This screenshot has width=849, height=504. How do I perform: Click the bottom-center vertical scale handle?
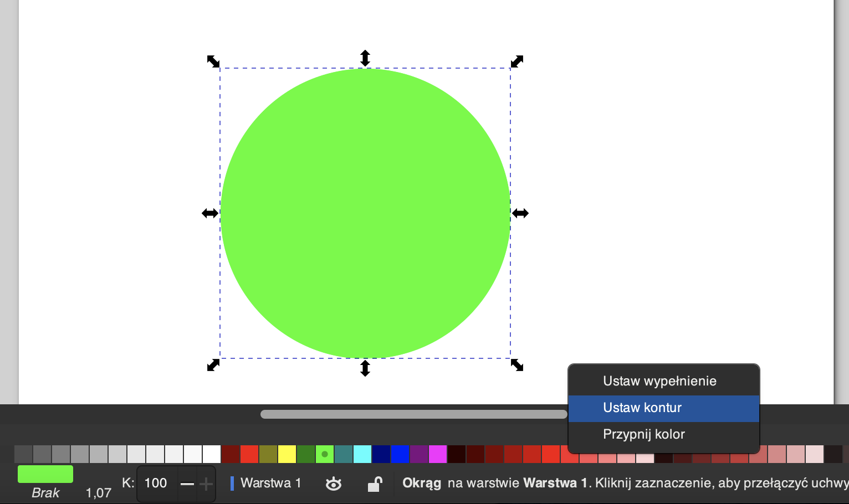pyautogui.click(x=365, y=368)
